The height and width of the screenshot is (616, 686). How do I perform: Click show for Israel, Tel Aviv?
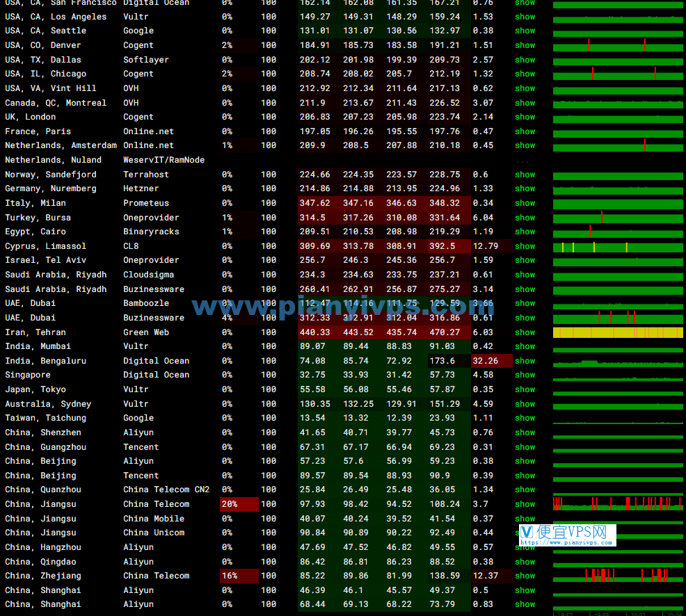525,260
